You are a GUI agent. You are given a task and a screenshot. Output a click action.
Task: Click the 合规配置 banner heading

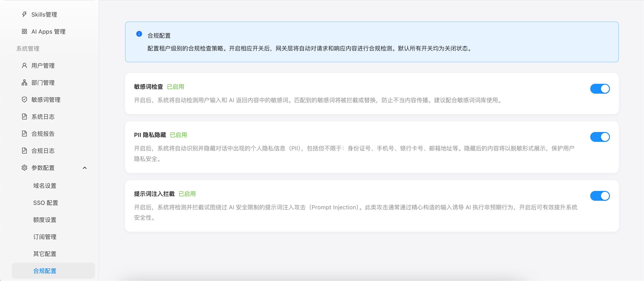tap(159, 35)
